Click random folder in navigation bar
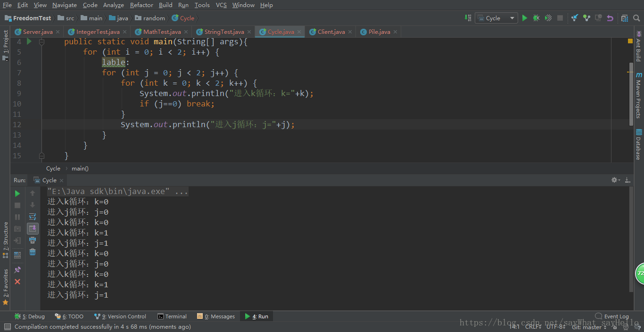This screenshot has height=332, width=644. point(150,18)
